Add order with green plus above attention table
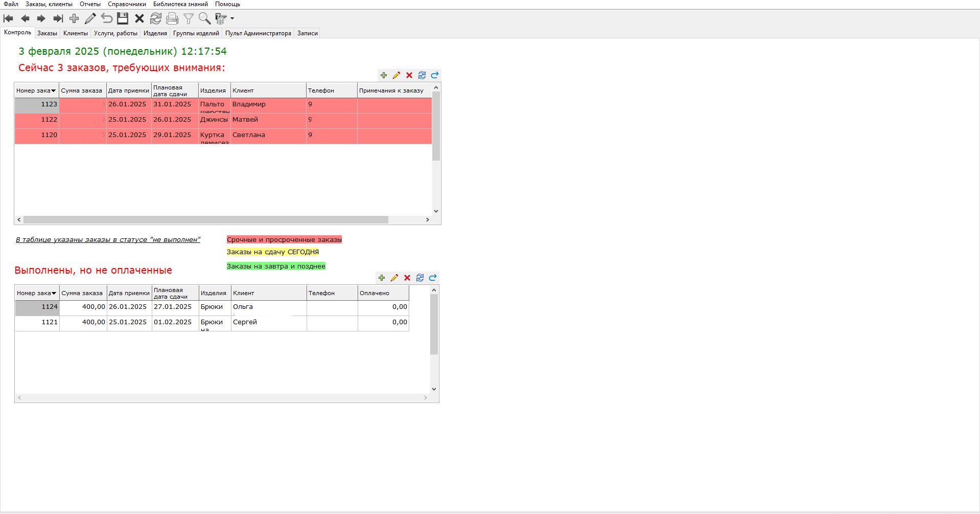This screenshot has width=980, height=514. pos(384,75)
